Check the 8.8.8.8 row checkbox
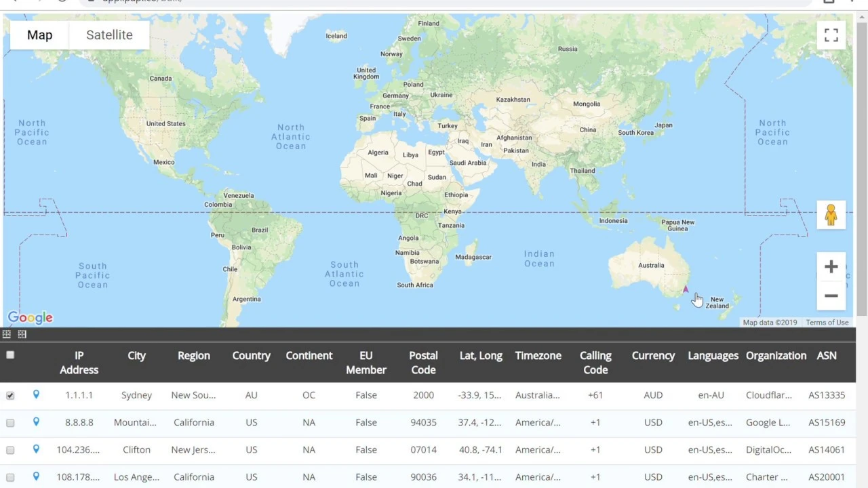Screen dimensions: 868x488 point(10,422)
